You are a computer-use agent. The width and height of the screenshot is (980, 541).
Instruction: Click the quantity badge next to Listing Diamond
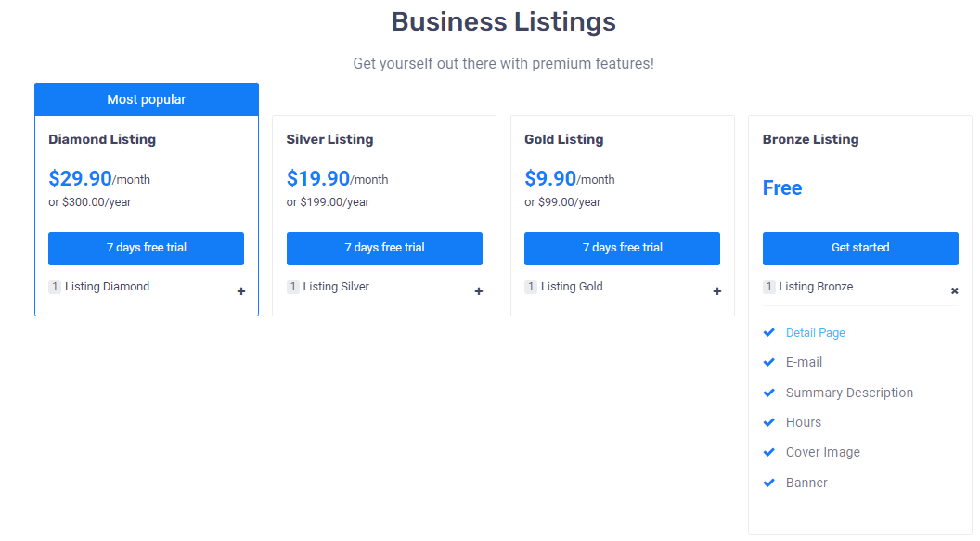(x=55, y=287)
